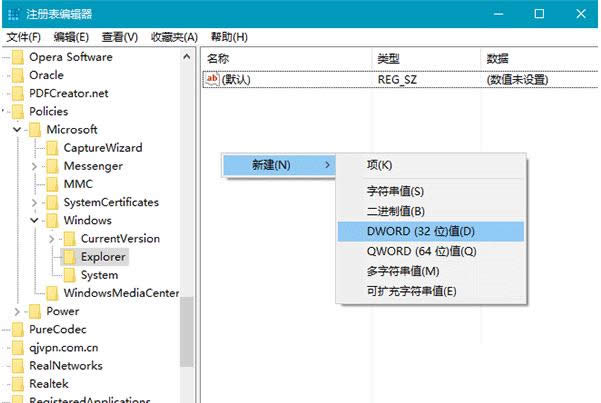The height and width of the screenshot is (403, 601).
Task: Create new 可扩充字符串值(E)
Action: (x=431, y=291)
